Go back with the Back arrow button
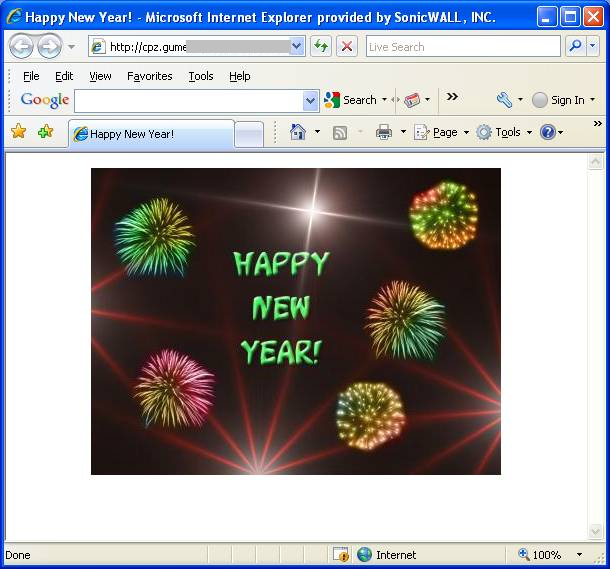 tap(21, 46)
